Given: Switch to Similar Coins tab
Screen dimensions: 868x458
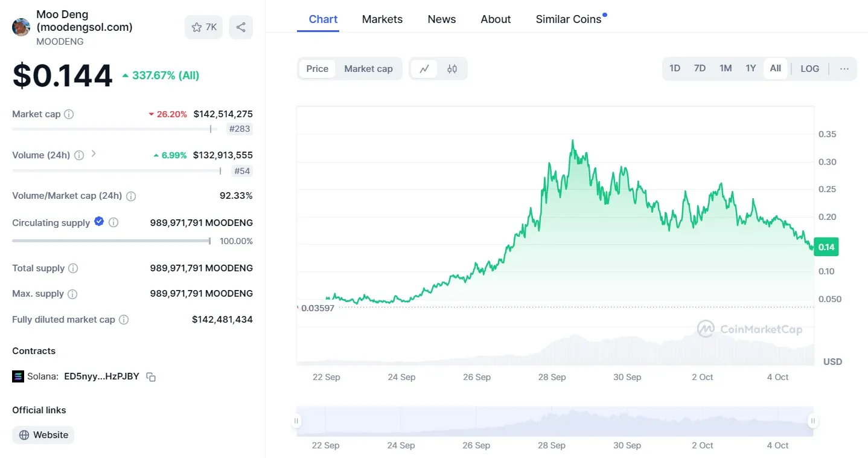Looking at the screenshot, I should (x=569, y=19).
